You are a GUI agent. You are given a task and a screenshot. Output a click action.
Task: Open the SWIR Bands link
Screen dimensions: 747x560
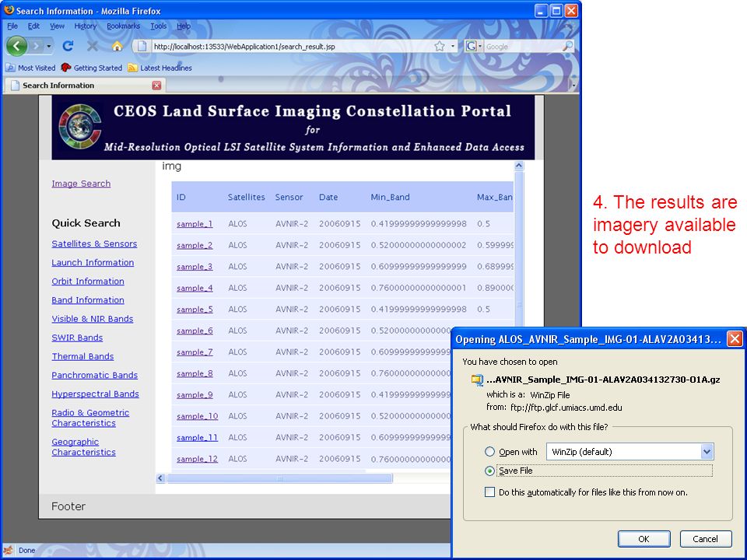pos(77,338)
